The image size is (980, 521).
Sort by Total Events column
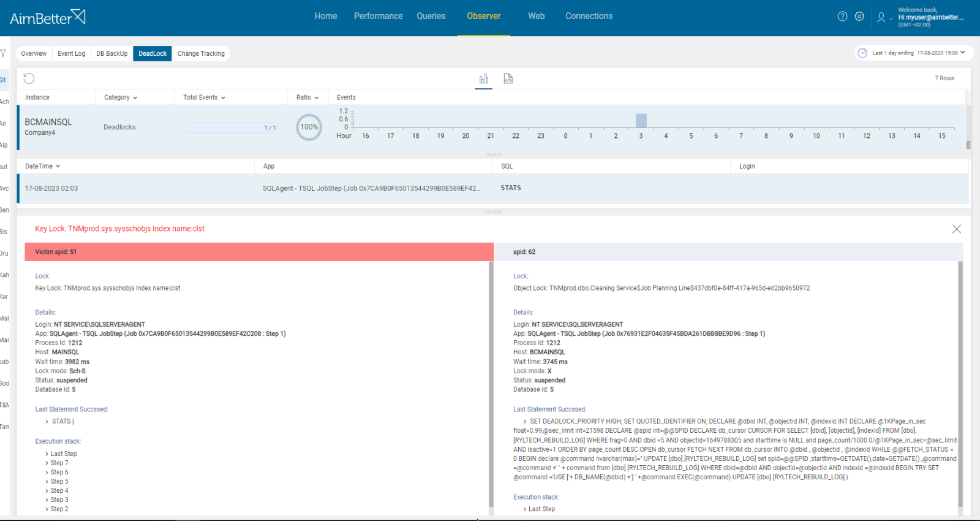point(205,97)
